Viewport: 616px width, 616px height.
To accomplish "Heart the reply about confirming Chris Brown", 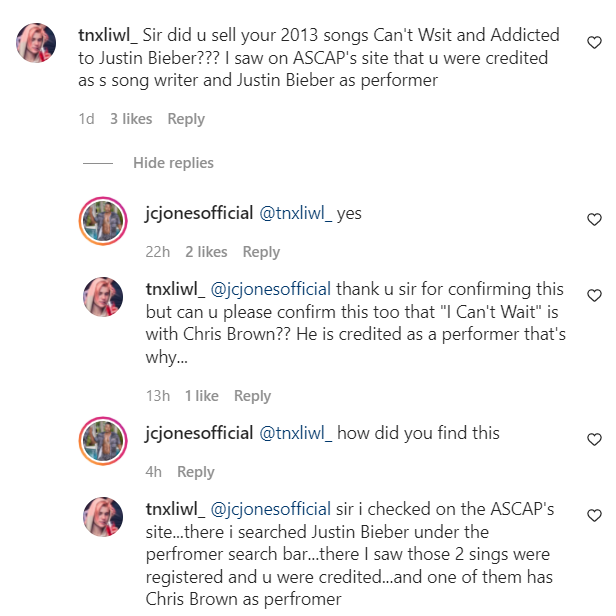I will [594, 296].
